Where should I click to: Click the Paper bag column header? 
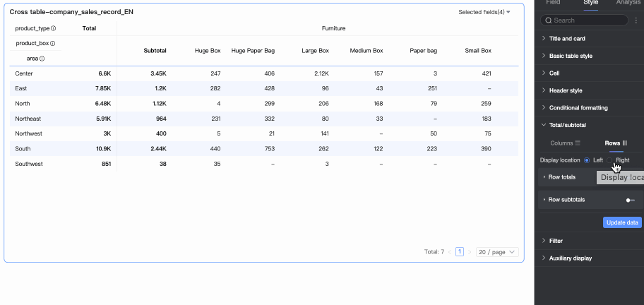(x=424, y=51)
